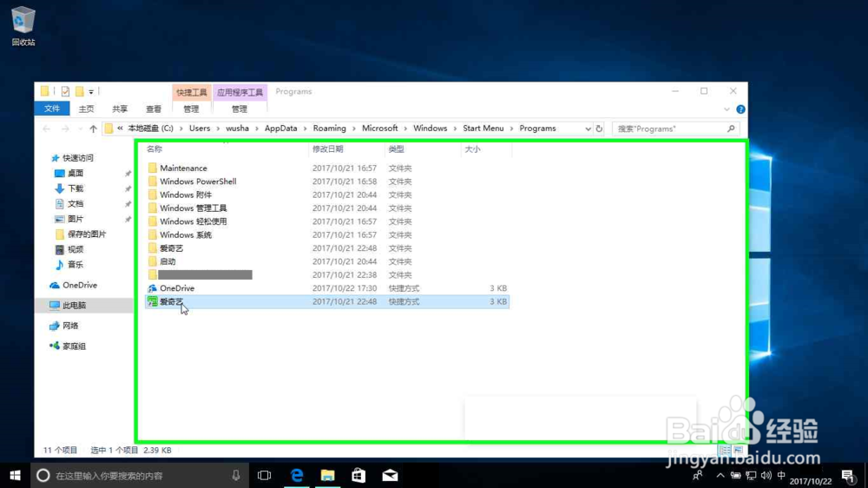
Task: Refresh the Programs folder view
Action: click(x=599, y=129)
